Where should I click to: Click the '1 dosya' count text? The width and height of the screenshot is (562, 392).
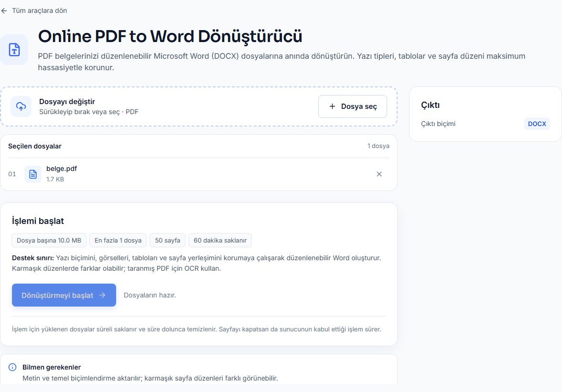point(378,146)
